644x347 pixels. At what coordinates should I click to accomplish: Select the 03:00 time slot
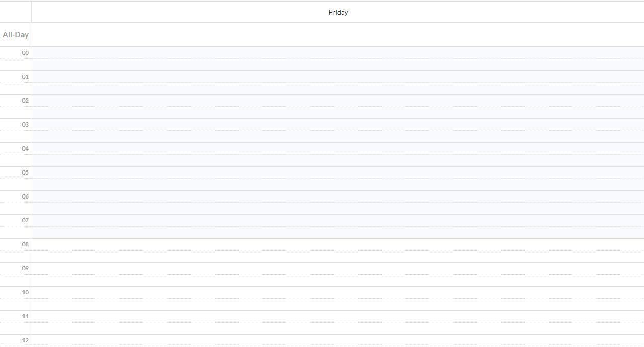point(338,125)
